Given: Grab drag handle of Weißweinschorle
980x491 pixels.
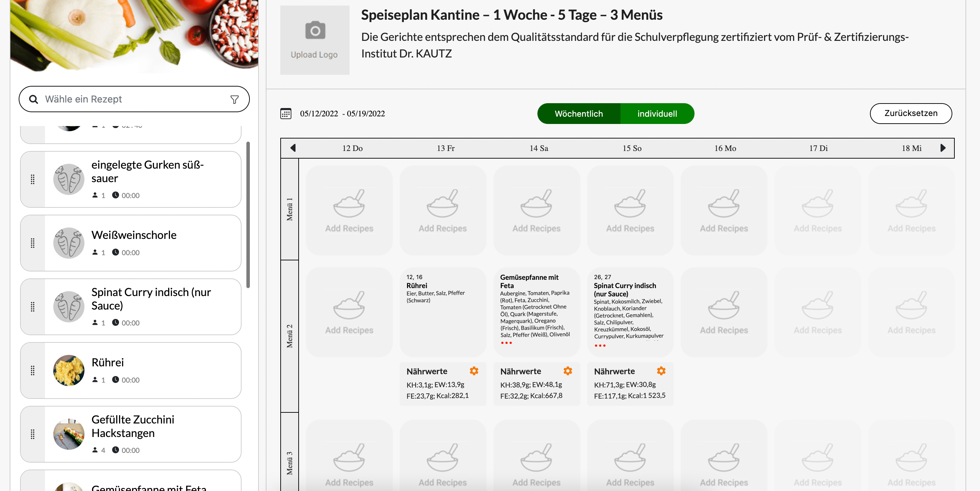Looking at the screenshot, I should (x=33, y=243).
